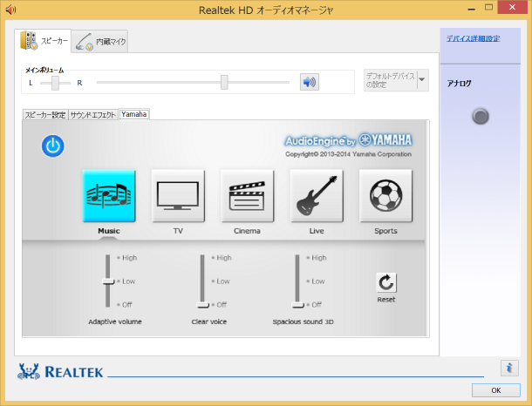The height and width of the screenshot is (406, 532).
Task: Click the Realtek crab logo
Action: [29, 372]
